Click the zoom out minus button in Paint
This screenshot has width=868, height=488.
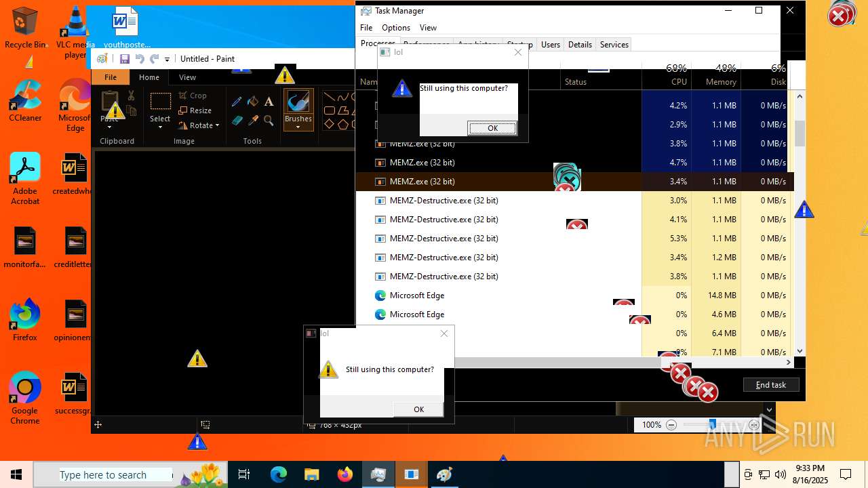[x=671, y=425]
